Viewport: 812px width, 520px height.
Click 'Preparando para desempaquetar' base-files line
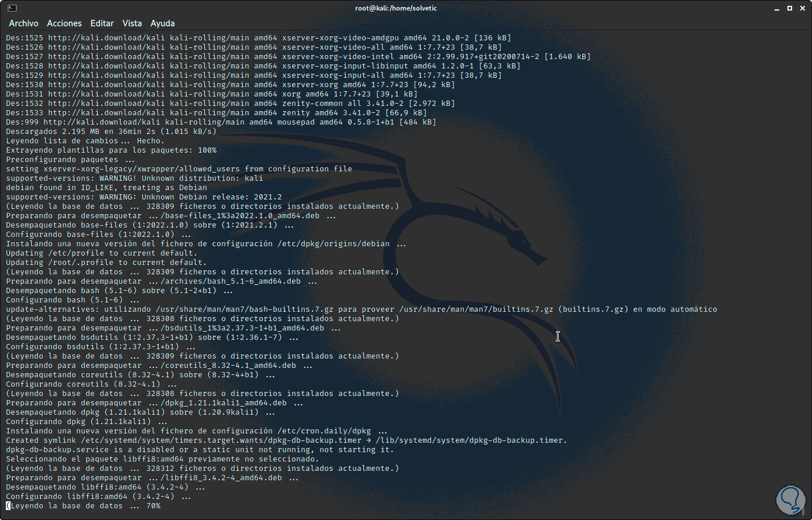tap(171, 216)
